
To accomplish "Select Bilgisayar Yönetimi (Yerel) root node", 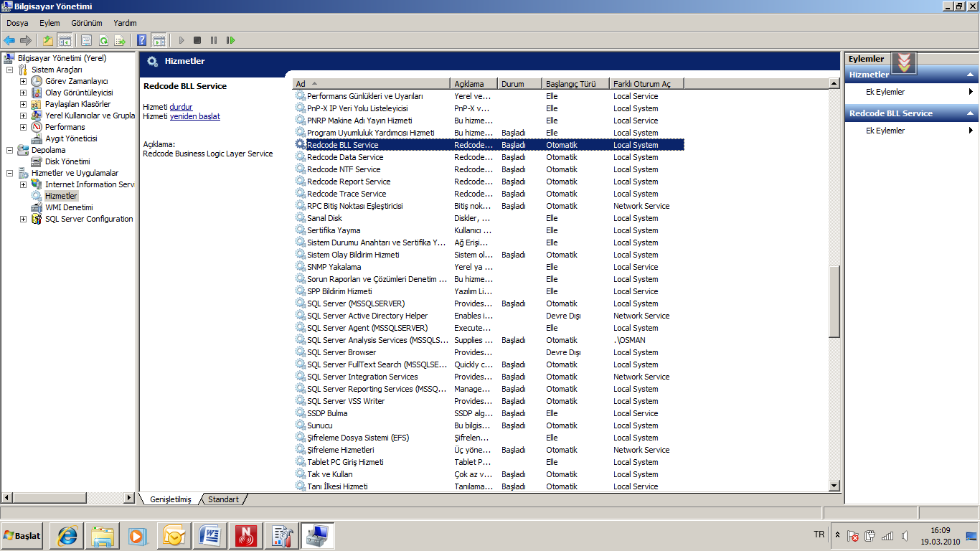I will [x=62, y=58].
